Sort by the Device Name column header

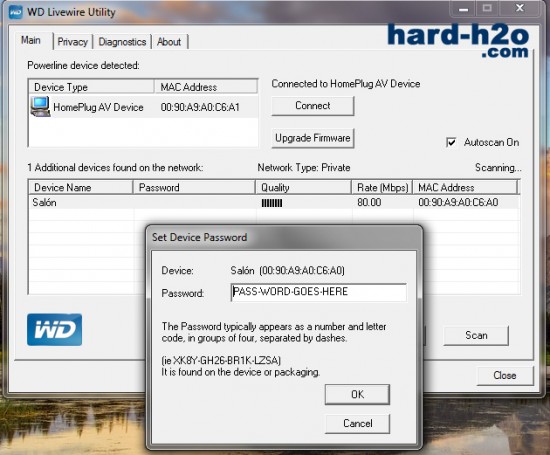click(x=81, y=187)
